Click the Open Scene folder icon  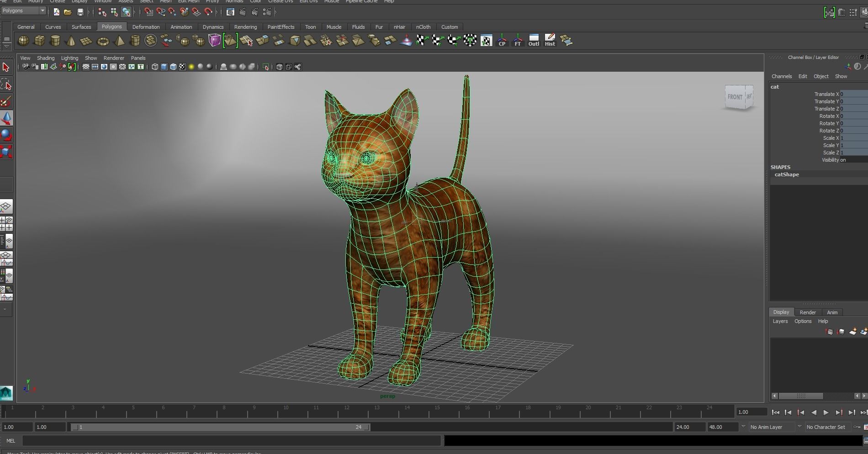(68, 12)
